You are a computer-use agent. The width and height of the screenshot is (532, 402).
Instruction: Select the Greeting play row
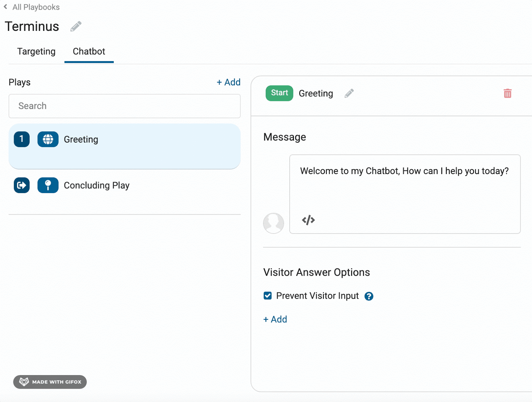pyautogui.click(x=124, y=146)
